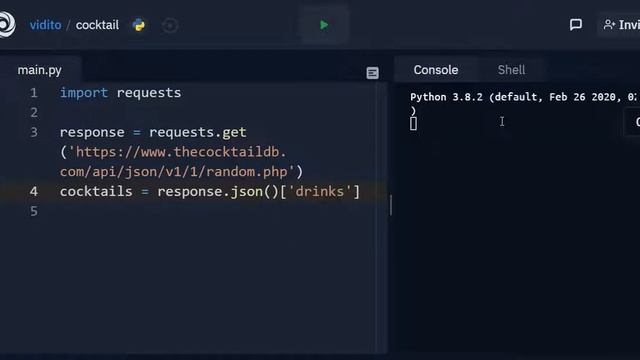Switch to the Shell tab
Viewport: 640px width, 360px height.
[511, 70]
